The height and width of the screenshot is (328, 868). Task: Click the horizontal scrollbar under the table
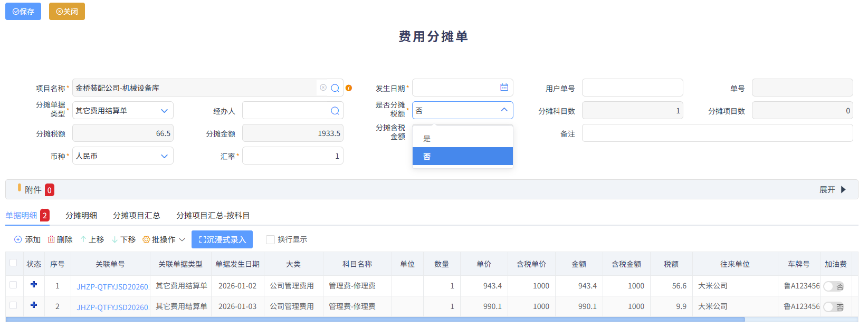(375, 320)
